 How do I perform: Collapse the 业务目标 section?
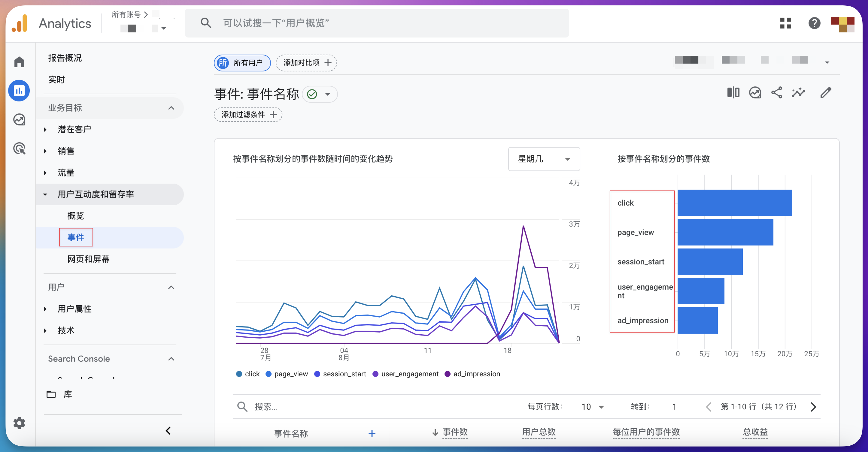171,108
